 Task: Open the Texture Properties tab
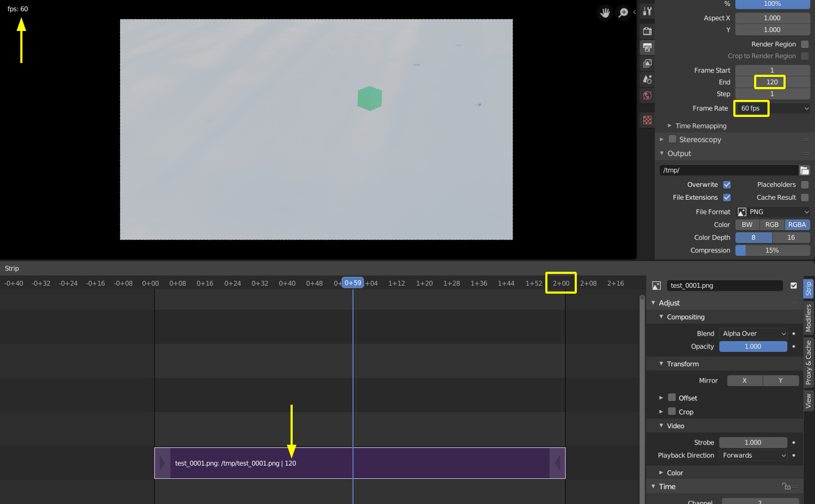pos(647,120)
